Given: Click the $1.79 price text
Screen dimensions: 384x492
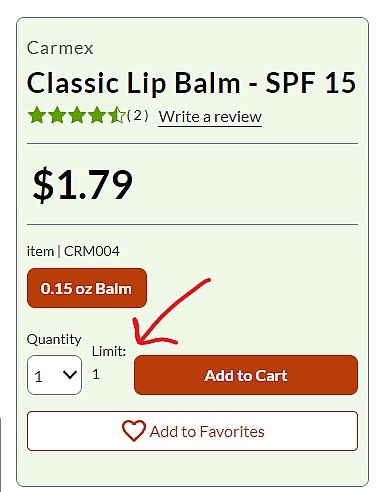Looking at the screenshot, I should pyautogui.click(x=83, y=184).
